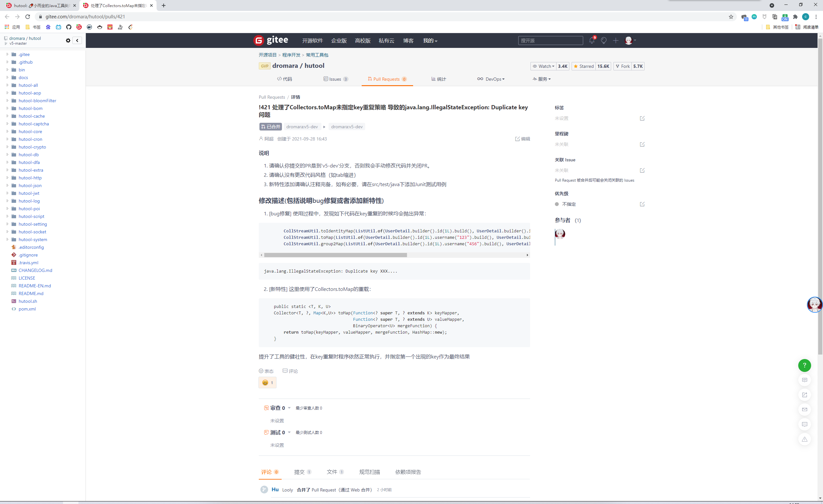Switch to the Issues tab
Image resolution: width=823 pixels, height=504 pixels.
coord(335,79)
